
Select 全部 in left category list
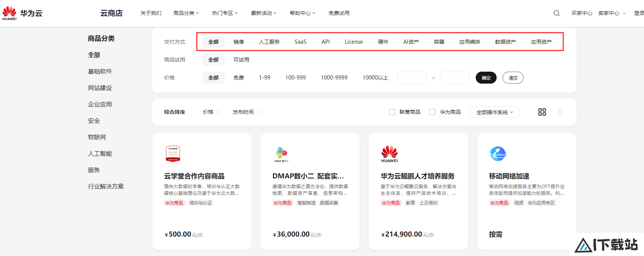94,55
